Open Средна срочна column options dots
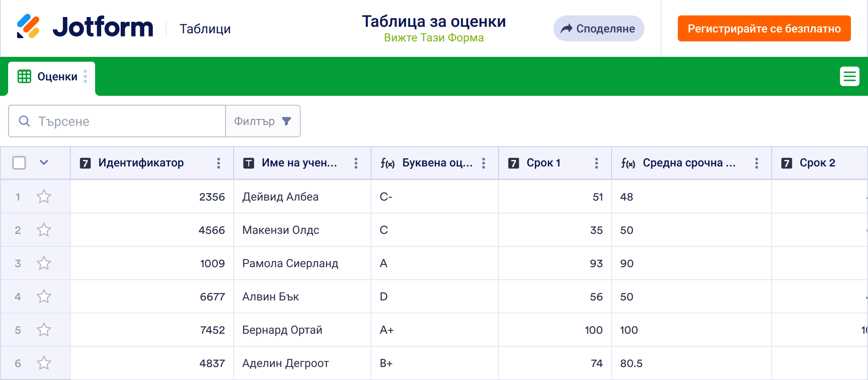 tap(757, 163)
